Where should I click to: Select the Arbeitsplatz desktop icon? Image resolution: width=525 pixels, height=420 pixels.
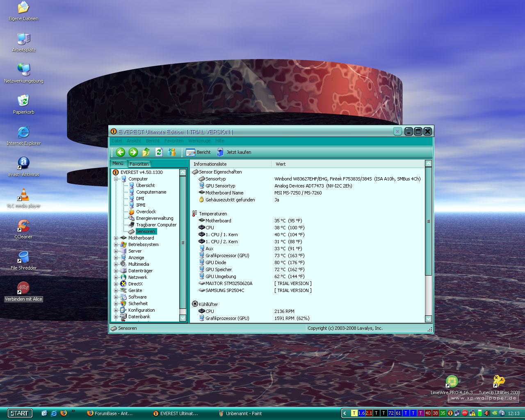point(23,42)
